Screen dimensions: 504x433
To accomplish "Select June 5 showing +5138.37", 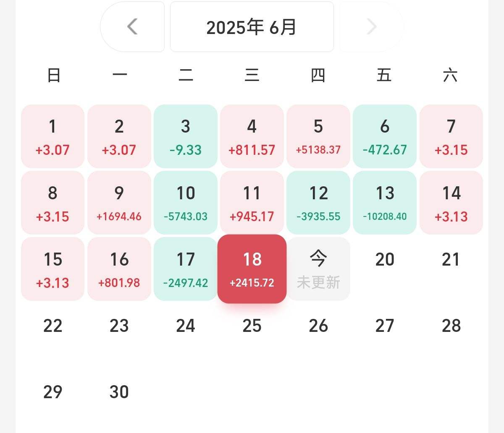I will click(318, 136).
